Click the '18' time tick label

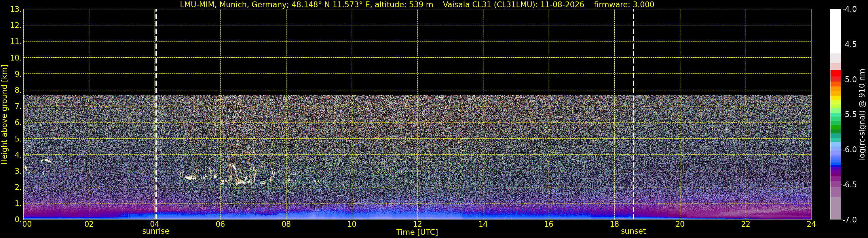[615, 224]
